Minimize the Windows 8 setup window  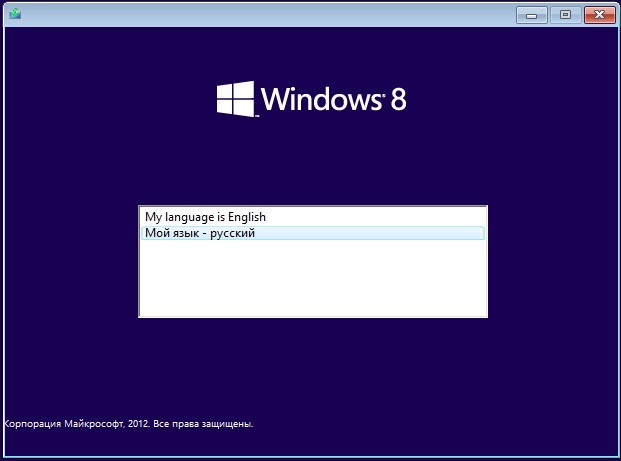pyautogui.click(x=531, y=15)
